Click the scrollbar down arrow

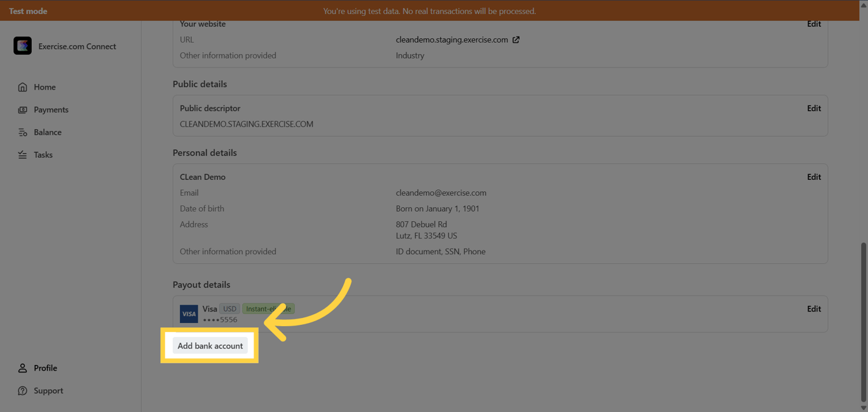click(863, 408)
